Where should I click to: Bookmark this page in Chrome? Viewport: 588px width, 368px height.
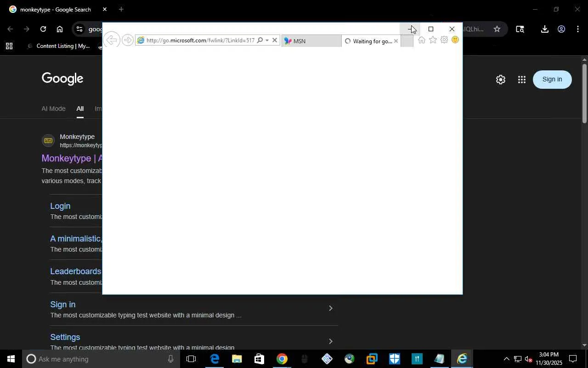(497, 29)
